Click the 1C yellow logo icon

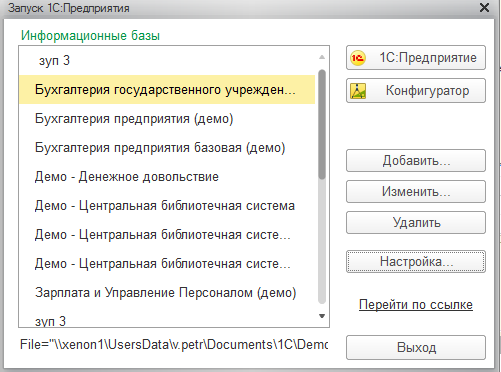click(x=358, y=58)
